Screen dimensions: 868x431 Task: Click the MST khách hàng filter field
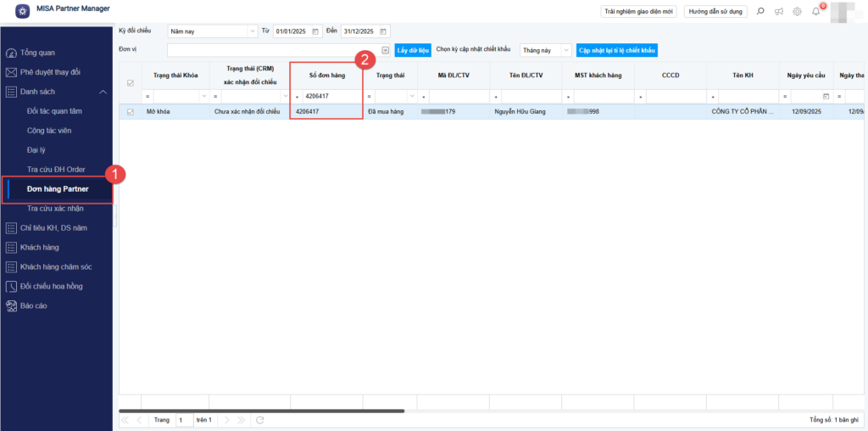pyautogui.click(x=603, y=97)
